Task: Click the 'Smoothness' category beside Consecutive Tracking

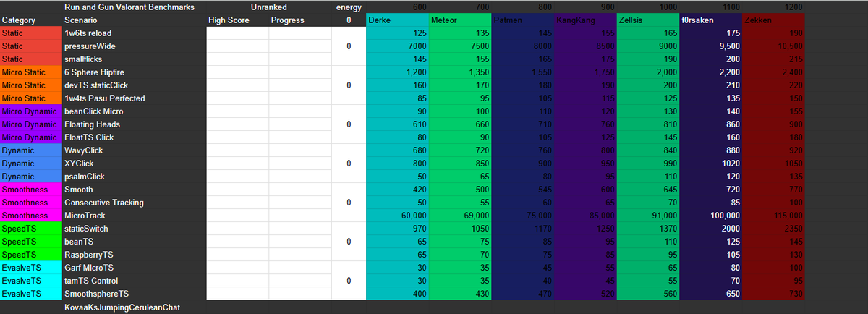Action: click(31, 202)
